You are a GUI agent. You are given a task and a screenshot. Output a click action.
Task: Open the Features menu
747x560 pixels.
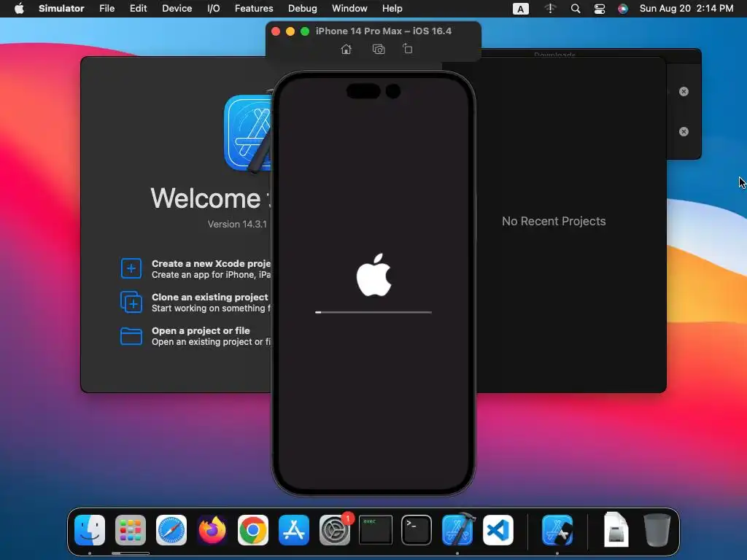[254, 9]
